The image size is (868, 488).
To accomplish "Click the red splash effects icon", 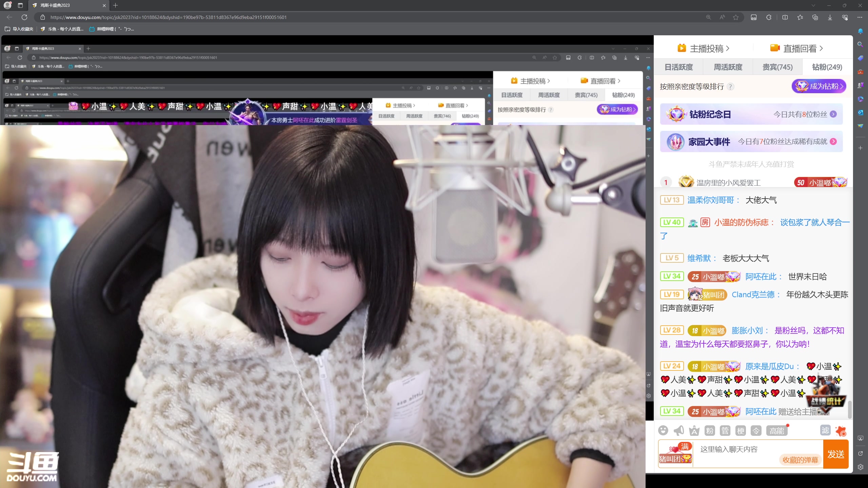I will [x=841, y=431].
